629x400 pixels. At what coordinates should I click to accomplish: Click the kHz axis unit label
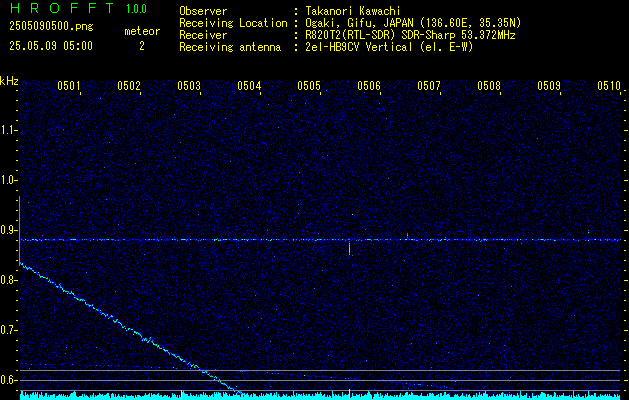(x=10, y=81)
